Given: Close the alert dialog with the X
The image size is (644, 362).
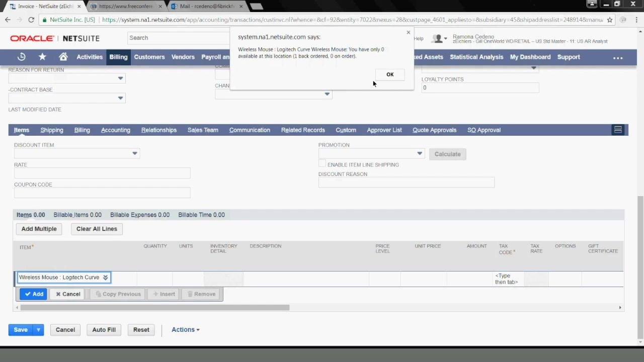Looking at the screenshot, I should [408, 32].
